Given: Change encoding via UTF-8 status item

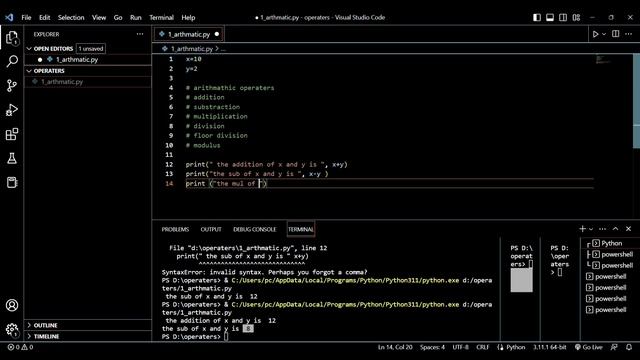Looking at the screenshot, I should coord(460,347).
